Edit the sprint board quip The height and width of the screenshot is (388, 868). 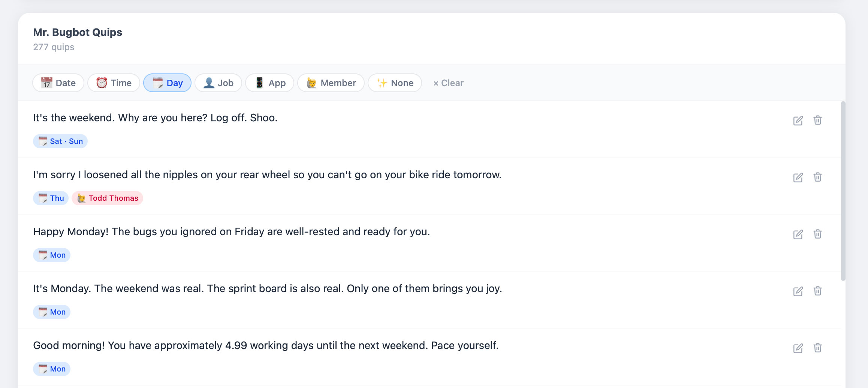[x=798, y=291]
